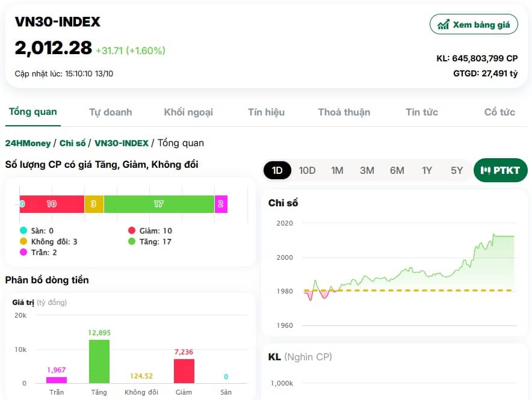Open the Tin tức tab
This screenshot has width=532, height=400.
(x=422, y=112)
